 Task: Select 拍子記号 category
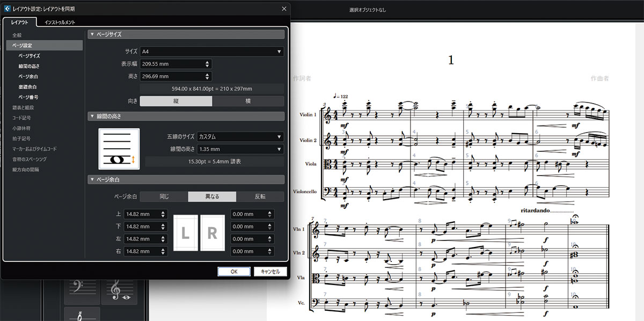coord(21,138)
